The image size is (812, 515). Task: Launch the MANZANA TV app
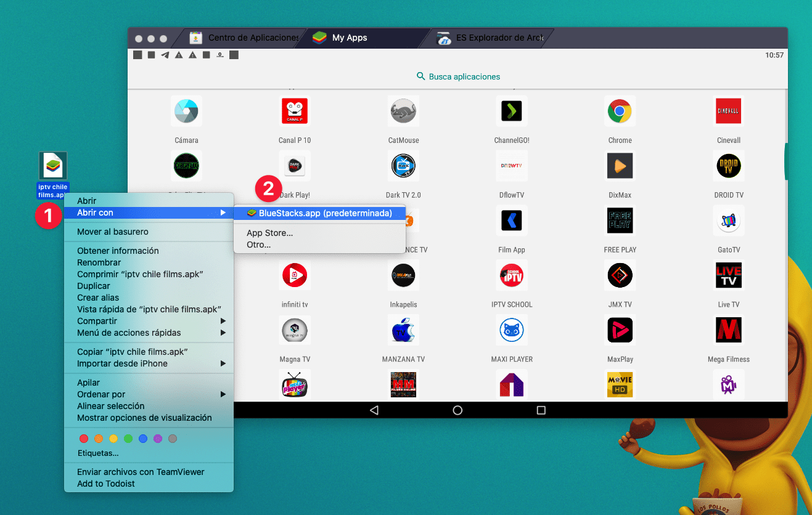pos(403,330)
